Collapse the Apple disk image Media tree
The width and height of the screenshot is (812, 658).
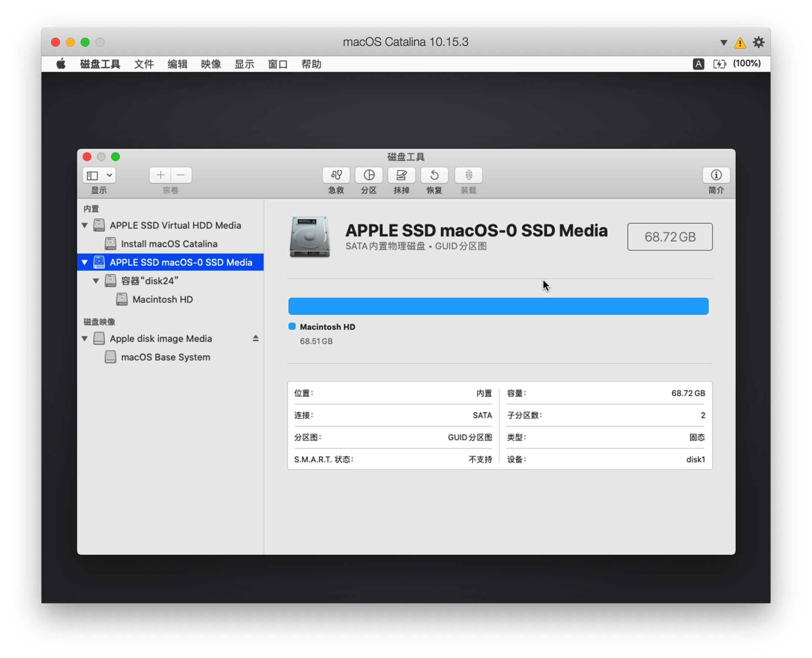point(84,339)
